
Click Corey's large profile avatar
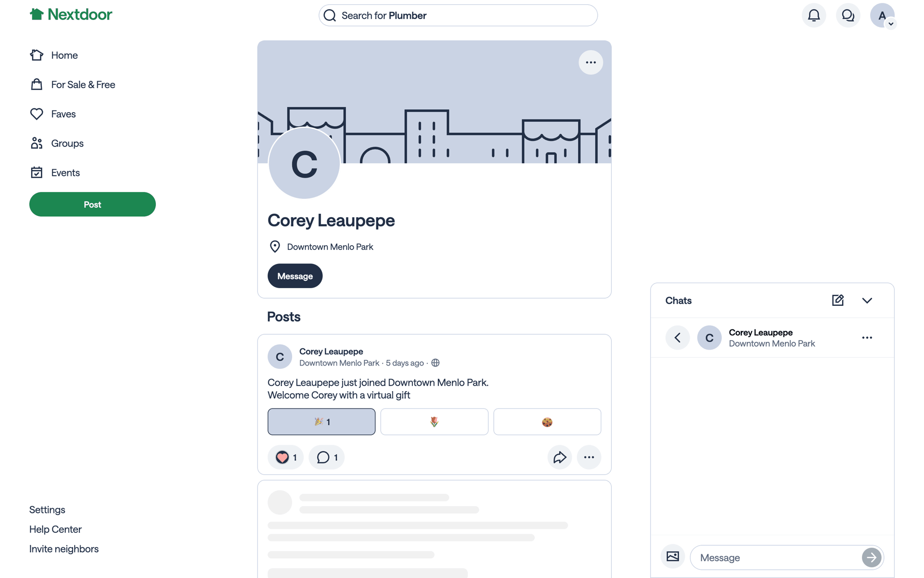304,163
